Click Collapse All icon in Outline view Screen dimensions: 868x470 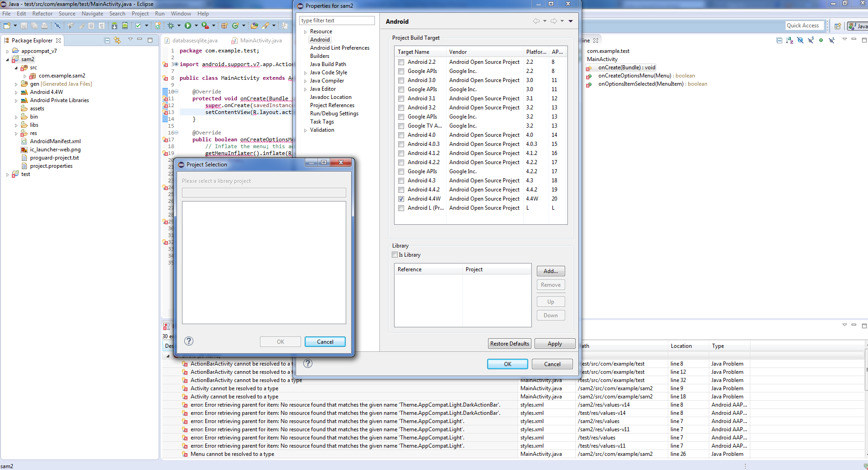(779, 40)
